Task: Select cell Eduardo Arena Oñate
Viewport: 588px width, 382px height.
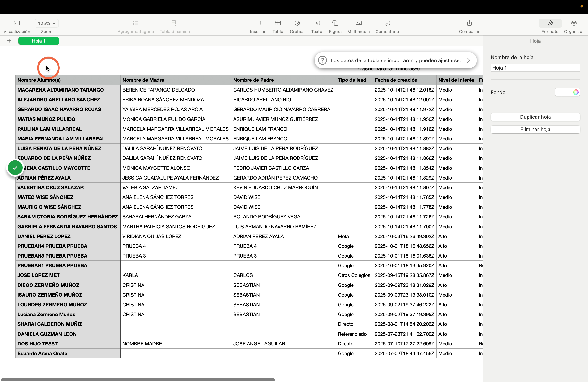Action: (68, 353)
